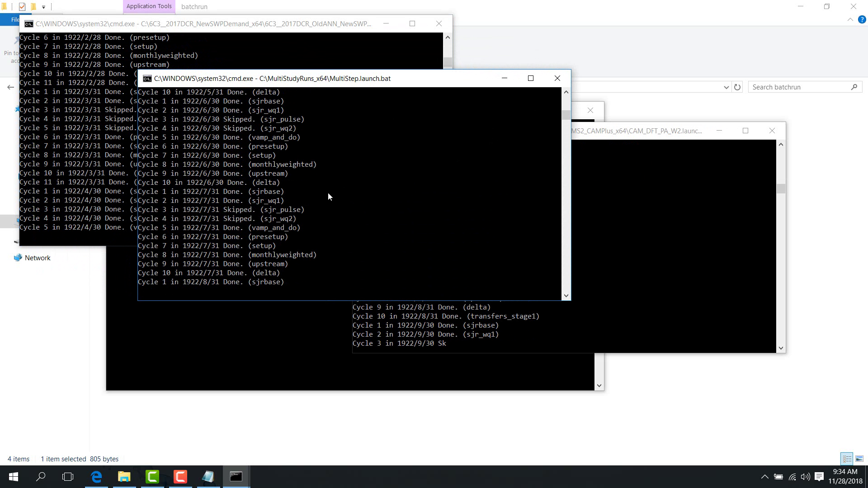Click the New Folder quick access icon
Image resolution: width=868 pixels, height=488 pixels.
(x=33, y=6)
